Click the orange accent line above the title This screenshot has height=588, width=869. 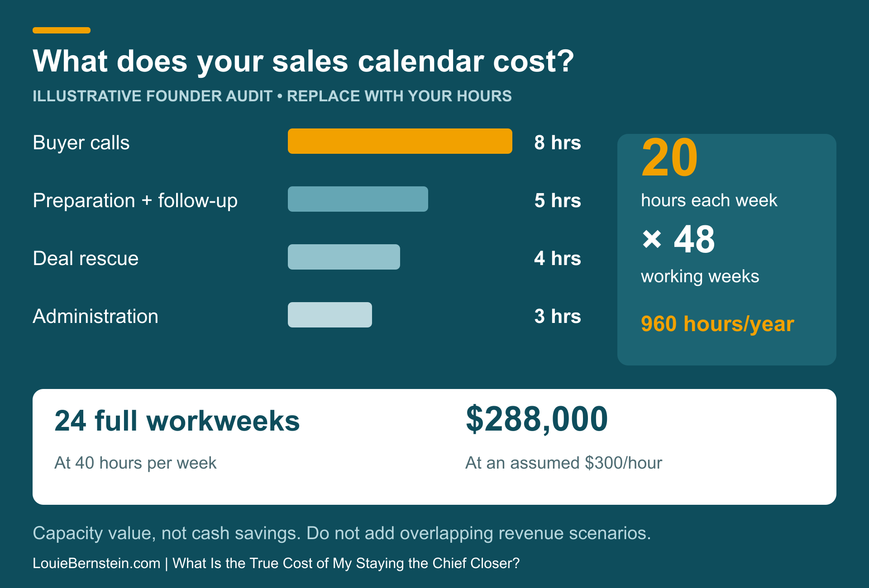[62, 30]
